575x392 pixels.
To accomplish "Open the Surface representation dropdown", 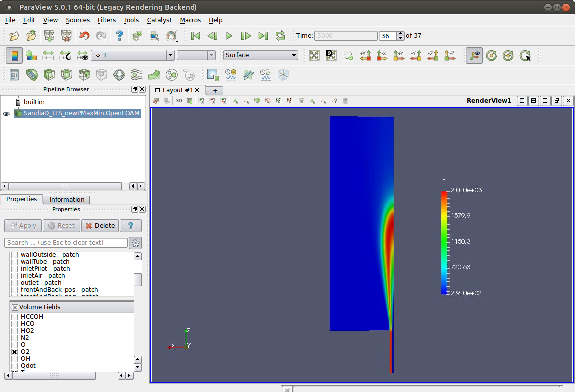I will click(x=261, y=55).
